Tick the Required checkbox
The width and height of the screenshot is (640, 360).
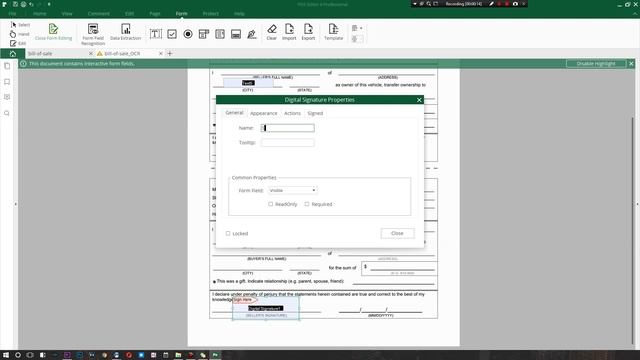click(x=307, y=204)
